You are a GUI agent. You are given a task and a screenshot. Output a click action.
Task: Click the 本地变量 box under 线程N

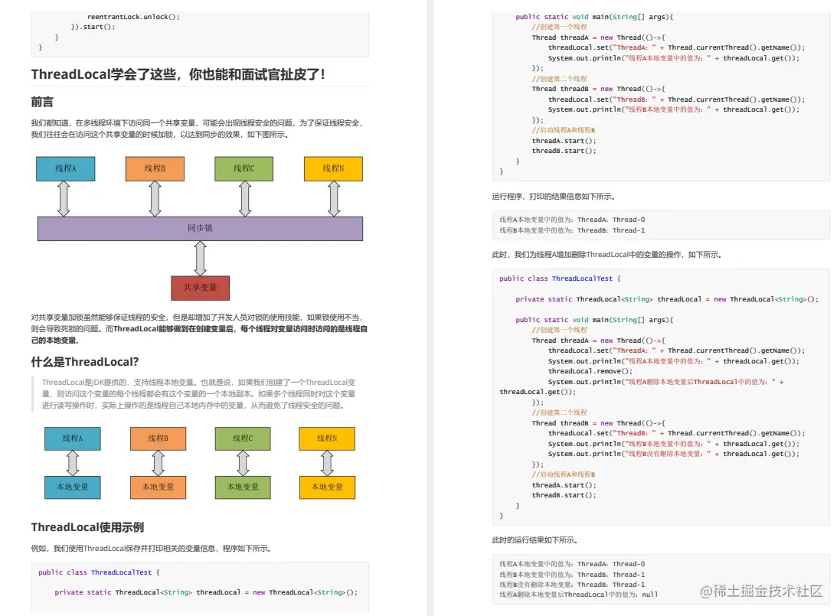(327, 487)
